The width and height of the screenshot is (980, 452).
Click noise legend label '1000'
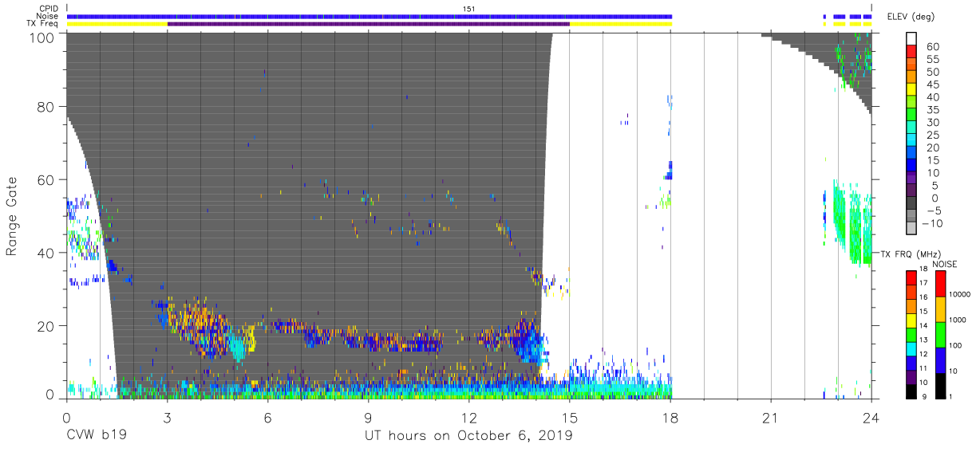coord(958,320)
